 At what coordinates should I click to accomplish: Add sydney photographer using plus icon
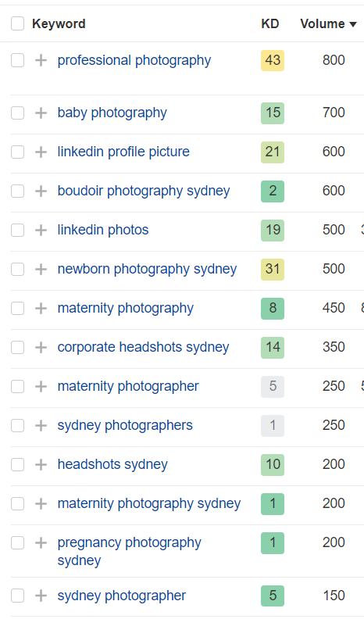click(x=41, y=596)
